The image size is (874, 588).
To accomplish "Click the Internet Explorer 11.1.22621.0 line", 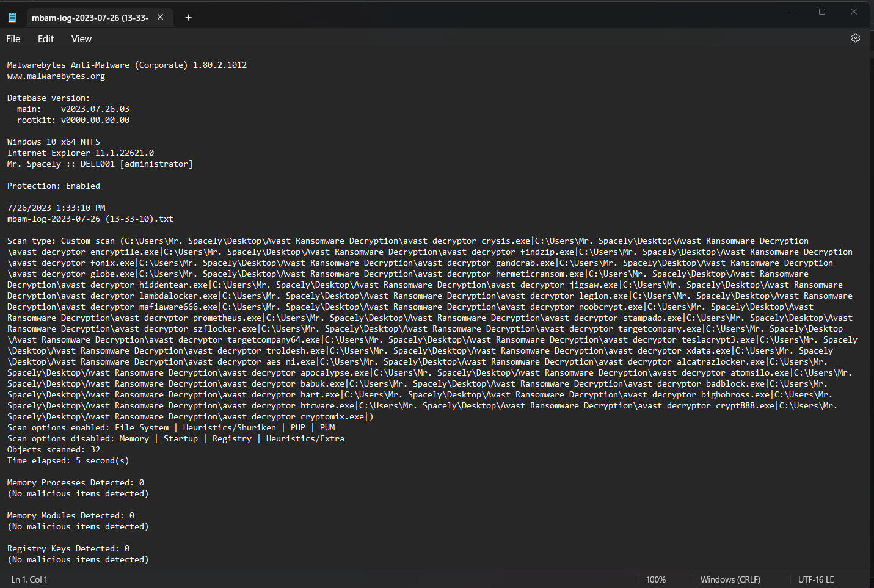I will pyautogui.click(x=81, y=153).
